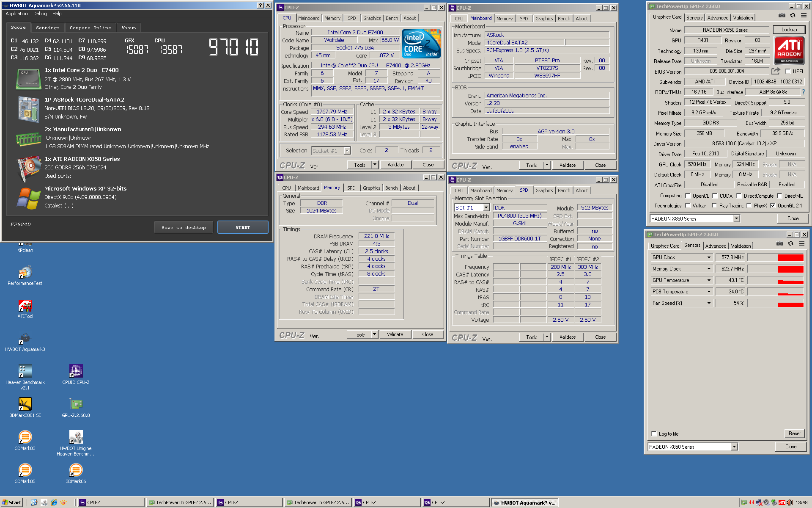Click the BIOS export share icon
The height and width of the screenshot is (508, 812).
tap(776, 71)
